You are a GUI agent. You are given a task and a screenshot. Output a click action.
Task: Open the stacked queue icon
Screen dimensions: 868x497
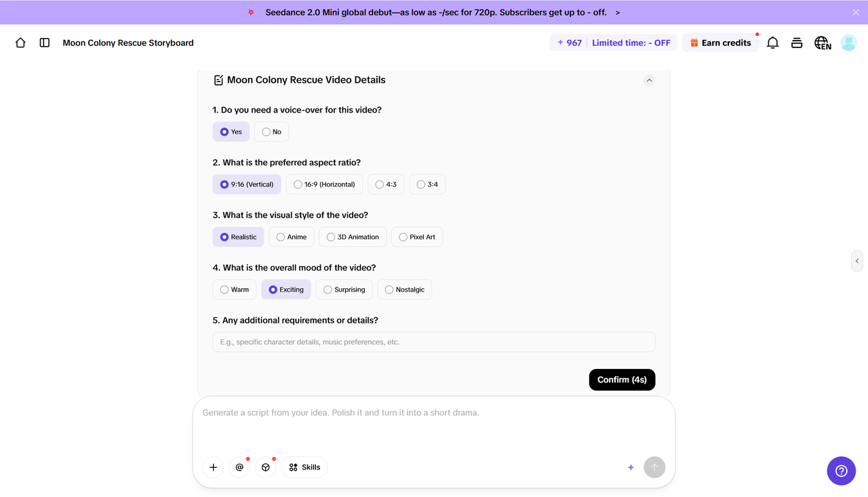click(797, 43)
